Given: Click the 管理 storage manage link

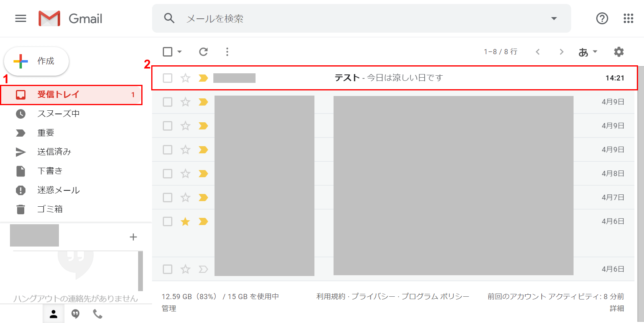Looking at the screenshot, I should coord(169,308).
